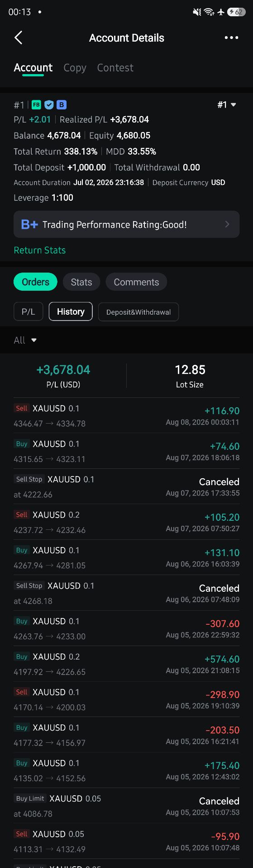The image size is (253, 868).
Task: Open the Sell XAUUSD +116.90 order
Action: pos(126,415)
